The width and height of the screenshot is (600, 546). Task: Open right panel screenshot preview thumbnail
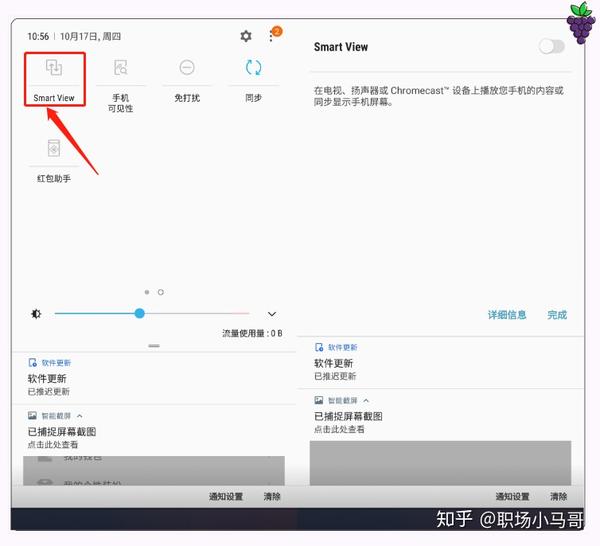(440, 463)
